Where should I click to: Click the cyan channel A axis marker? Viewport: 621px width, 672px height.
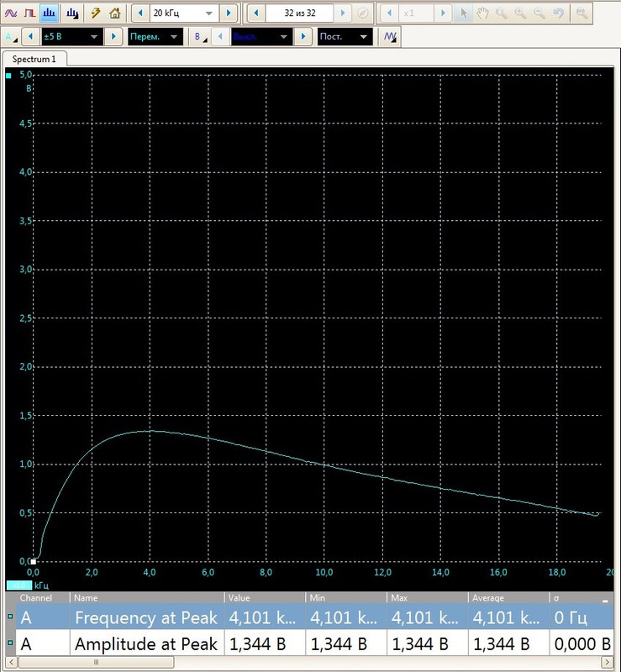(8, 76)
